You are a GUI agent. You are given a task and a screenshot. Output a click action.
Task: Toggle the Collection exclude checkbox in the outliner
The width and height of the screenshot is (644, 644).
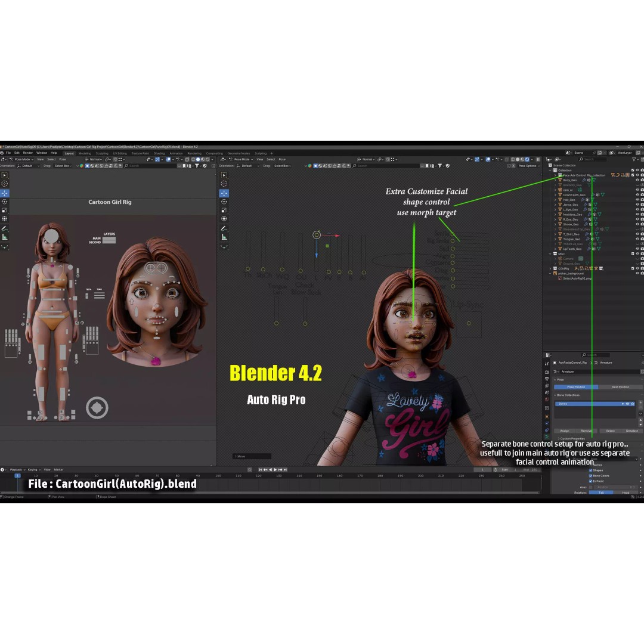coord(633,170)
